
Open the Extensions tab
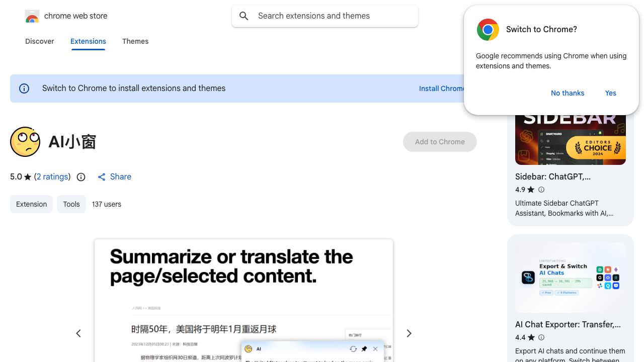tap(88, 41)
